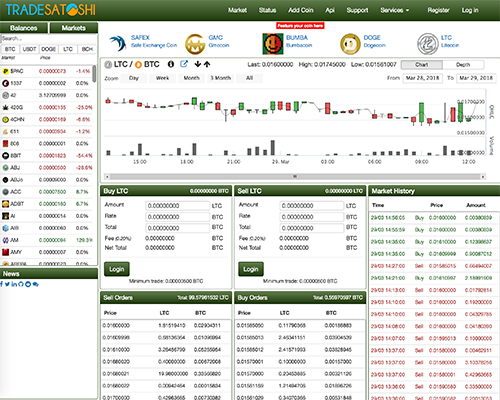Viewport: 500px width, 400px height.
Task: Open the LTC Litecoin featured icon
Action: pos(428,44)
